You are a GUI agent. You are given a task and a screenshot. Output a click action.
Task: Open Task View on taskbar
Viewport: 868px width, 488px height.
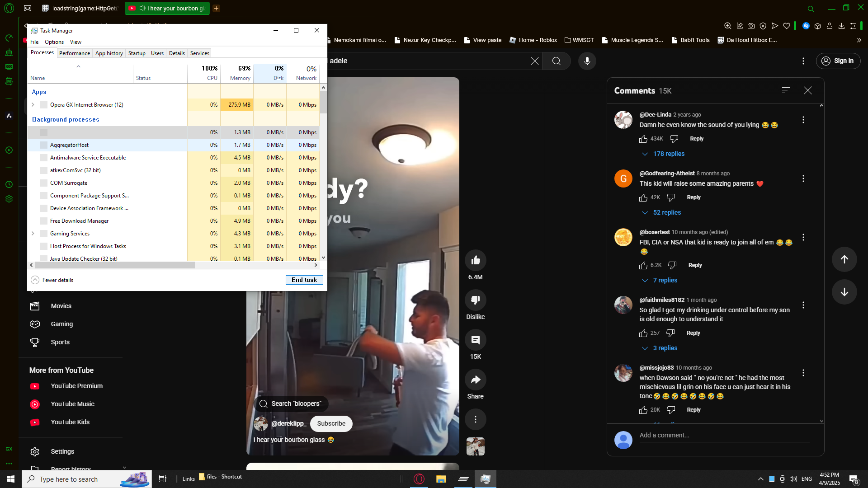(163, 479)
